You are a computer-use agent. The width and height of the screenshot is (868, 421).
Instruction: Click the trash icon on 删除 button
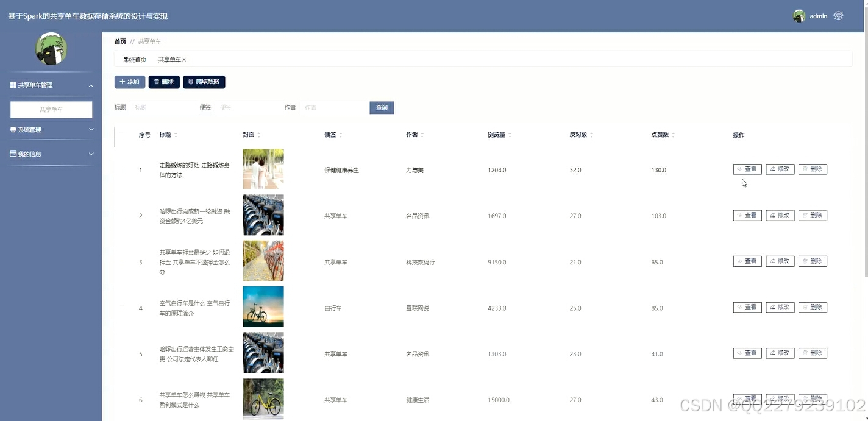point(155,81)
